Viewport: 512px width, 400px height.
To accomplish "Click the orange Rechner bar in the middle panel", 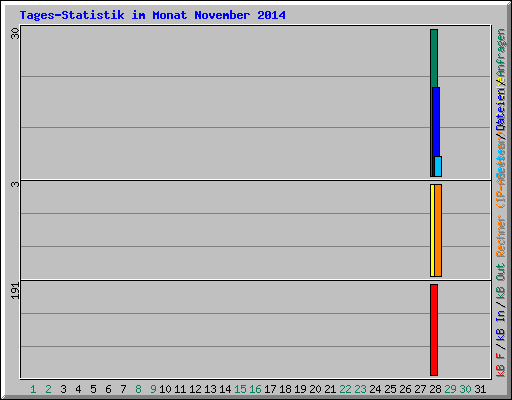I will coord(438,230).
